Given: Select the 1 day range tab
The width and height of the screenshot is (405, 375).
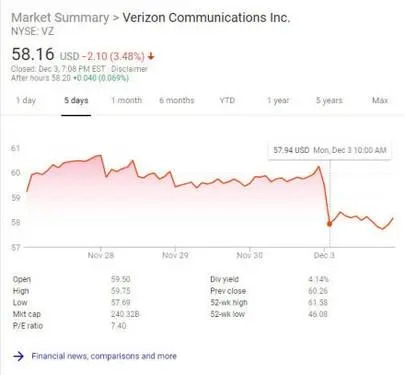Looking at the screenshot, I should click(26, 100).
